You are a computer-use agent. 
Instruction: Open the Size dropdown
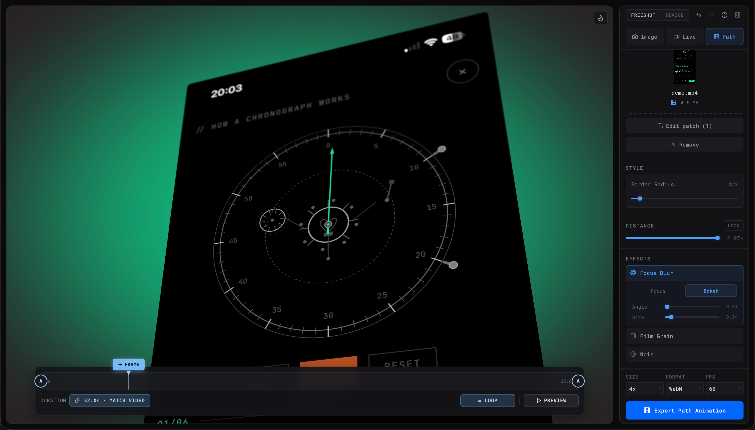pos(643,389)
